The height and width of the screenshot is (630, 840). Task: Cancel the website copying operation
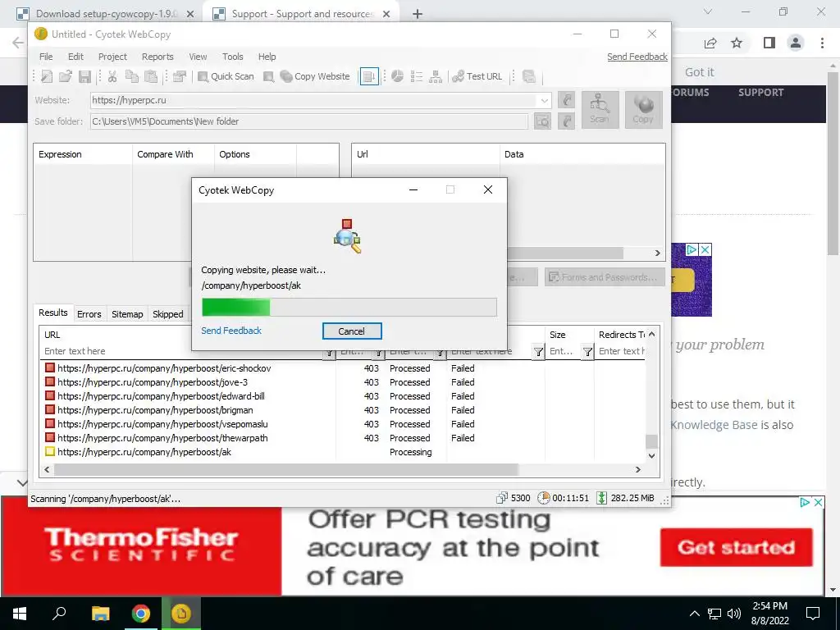tap(351, 331)
